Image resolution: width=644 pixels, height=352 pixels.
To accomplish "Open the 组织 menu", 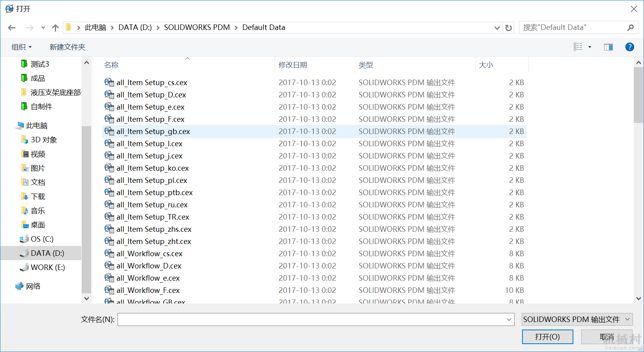I will point(21,47).
